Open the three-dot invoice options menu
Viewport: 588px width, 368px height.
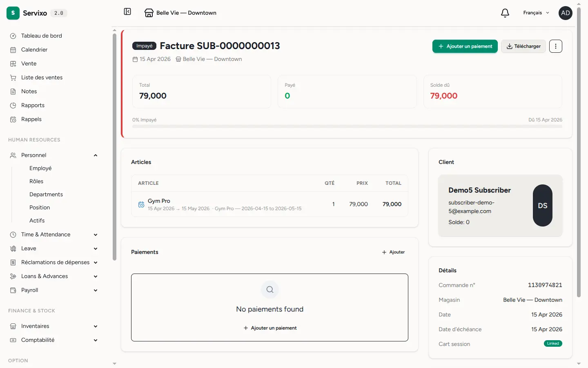[555, 46]
